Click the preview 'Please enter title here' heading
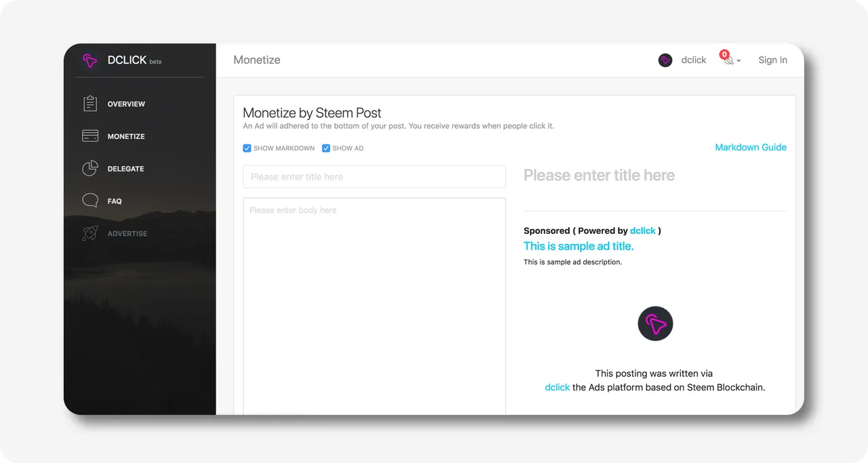Image resolution: width=868 pixels, height=463 pixels. point(599,176)
